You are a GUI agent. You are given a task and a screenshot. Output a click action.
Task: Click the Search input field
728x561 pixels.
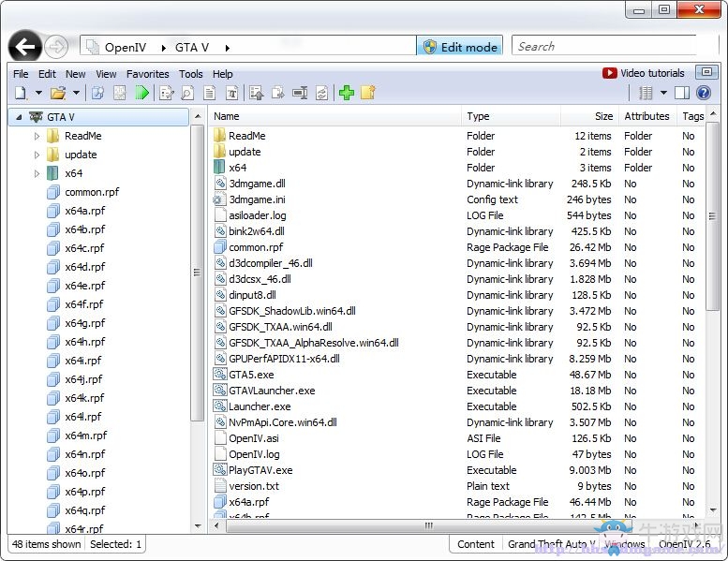[x=606, y=47]
